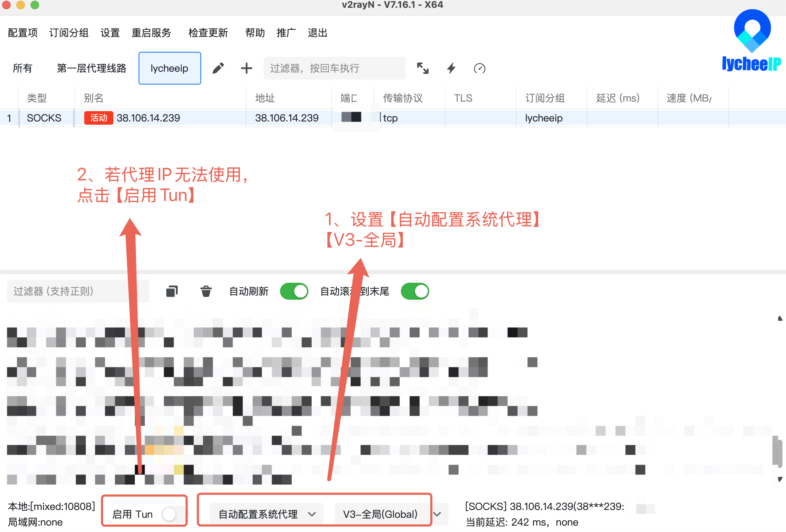This screenshot has width=786, height=532.
Task: Toggle off 自动滚动到末尾 switch
Action: click(x=415, y=291)
